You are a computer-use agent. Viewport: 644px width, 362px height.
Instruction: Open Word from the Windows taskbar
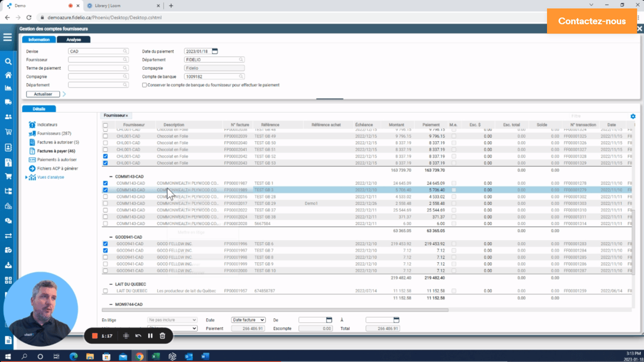coord(205,356)
